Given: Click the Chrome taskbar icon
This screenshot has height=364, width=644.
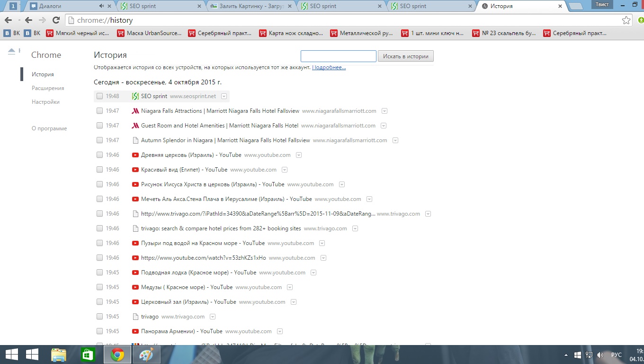Looking at the screenshot, I should point(117,355).
